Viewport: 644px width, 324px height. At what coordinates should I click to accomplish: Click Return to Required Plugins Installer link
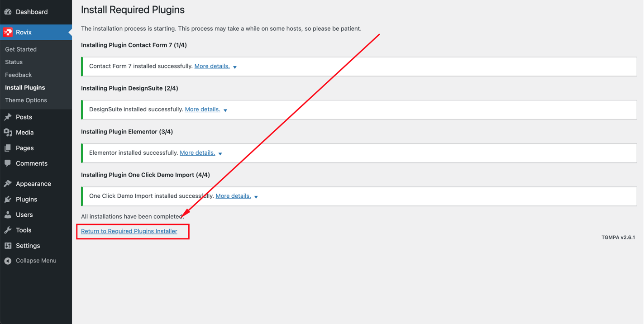pyautogui.click(x=129, y=231)
